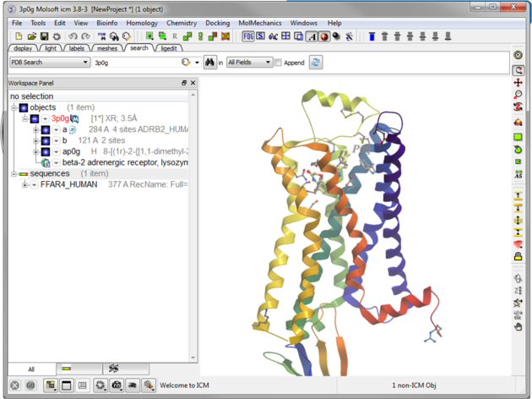This screenshot has height=399, width=532.
Task: Enable the Append checkbox
Action: (x=279, y=63)
